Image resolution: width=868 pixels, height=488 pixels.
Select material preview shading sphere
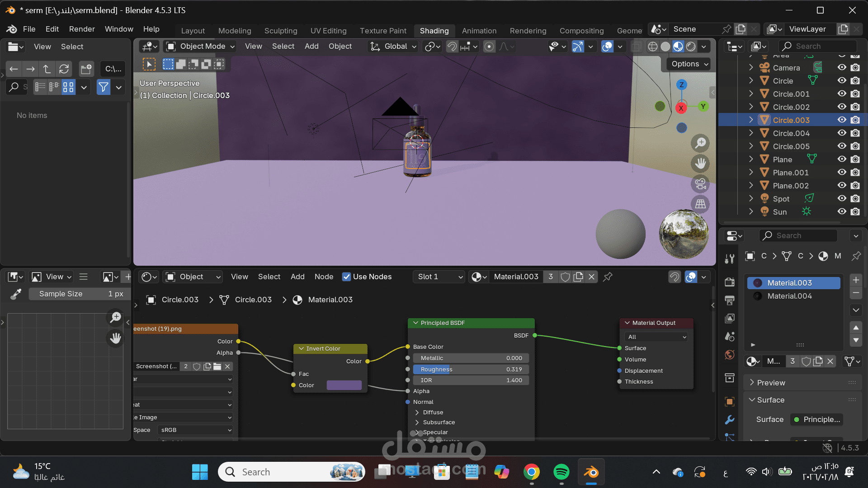678,47
